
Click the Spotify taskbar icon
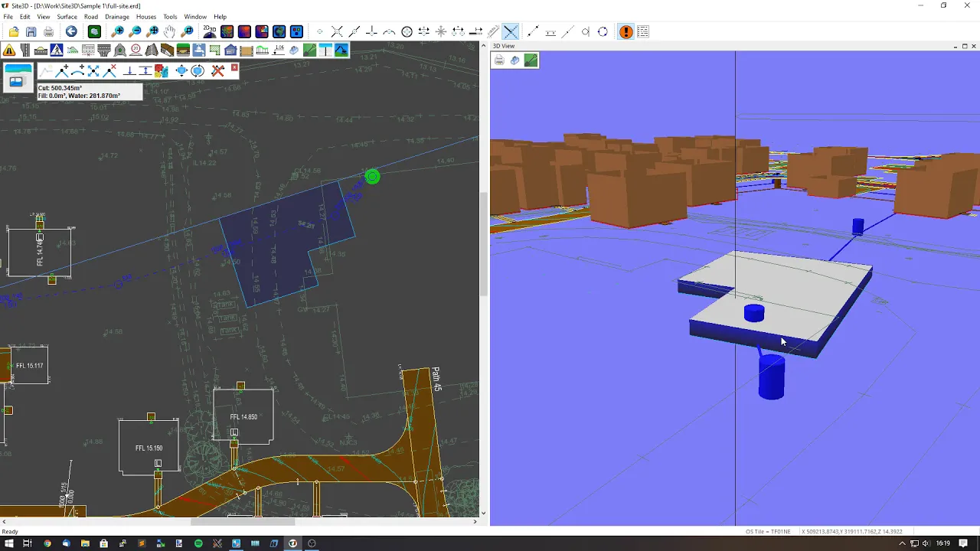[x=198, y=543]
